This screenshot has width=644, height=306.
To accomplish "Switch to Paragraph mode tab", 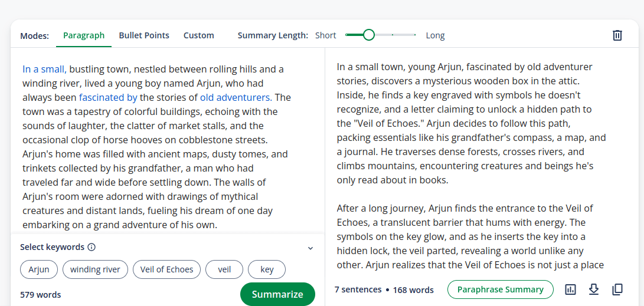I will (84, 35).
